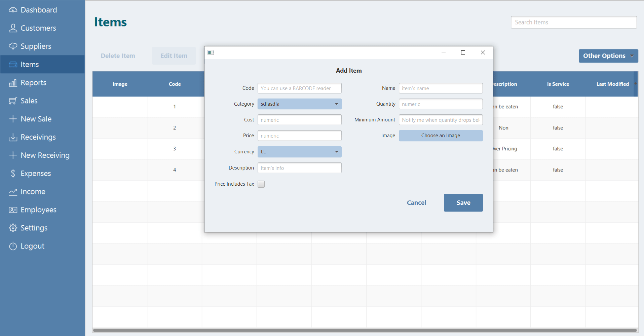Enable the Price Includes Tax checkbox
Image resolution: width=644 pixels, height=336 pixels.
tap(261, 184)
